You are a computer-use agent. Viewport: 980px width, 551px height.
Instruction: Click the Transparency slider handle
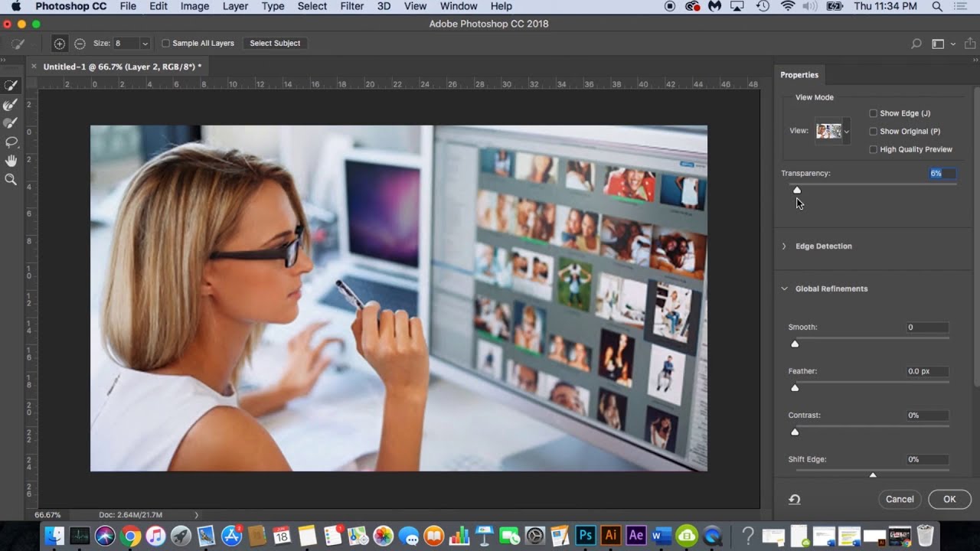tap(797, 190)
